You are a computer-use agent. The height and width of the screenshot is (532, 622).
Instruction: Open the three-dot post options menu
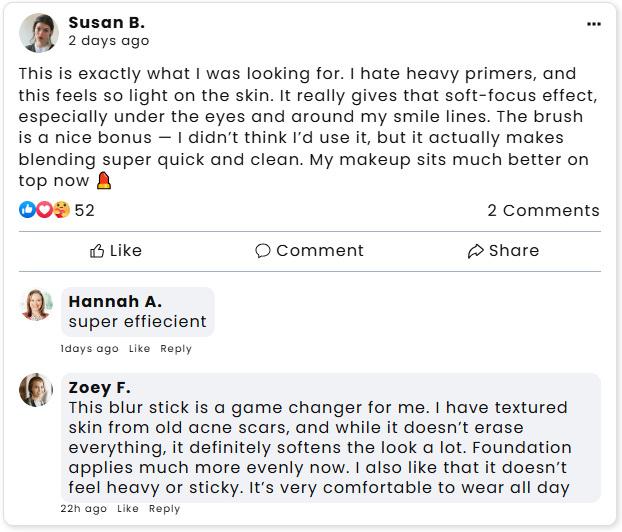tap(594, 24)
